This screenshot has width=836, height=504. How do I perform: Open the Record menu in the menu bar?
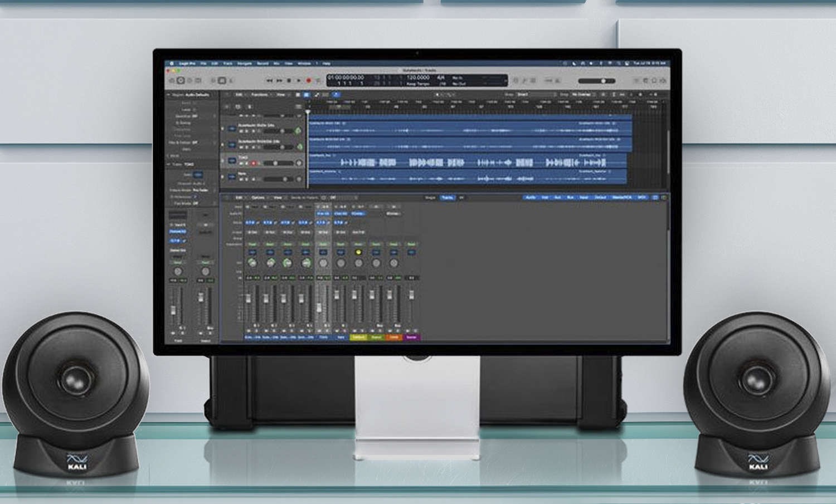click(263, 63)
